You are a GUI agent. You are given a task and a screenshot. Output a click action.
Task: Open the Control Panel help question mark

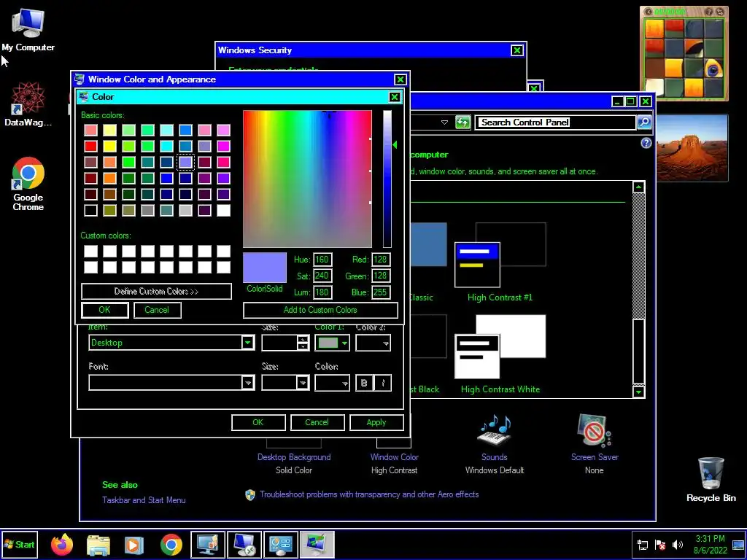click(x=646, y=143)
